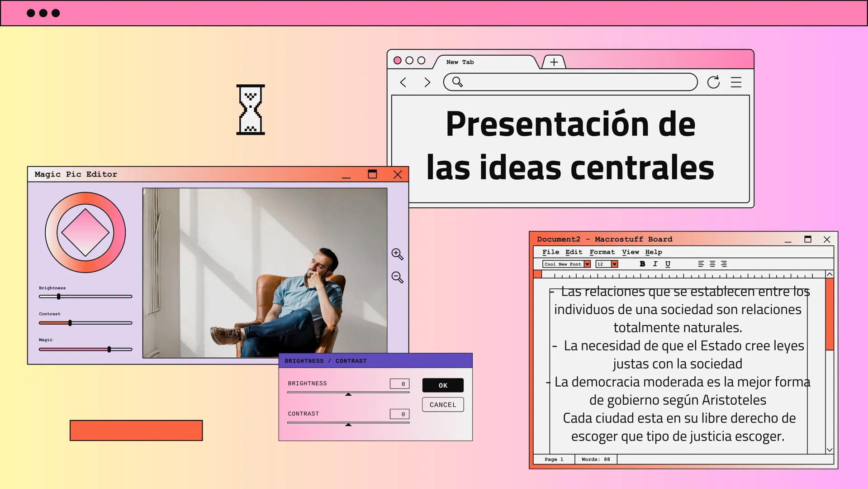Click the zoom in magnifier icon
The image size is (868, 489).
click(x=397, y=254)
